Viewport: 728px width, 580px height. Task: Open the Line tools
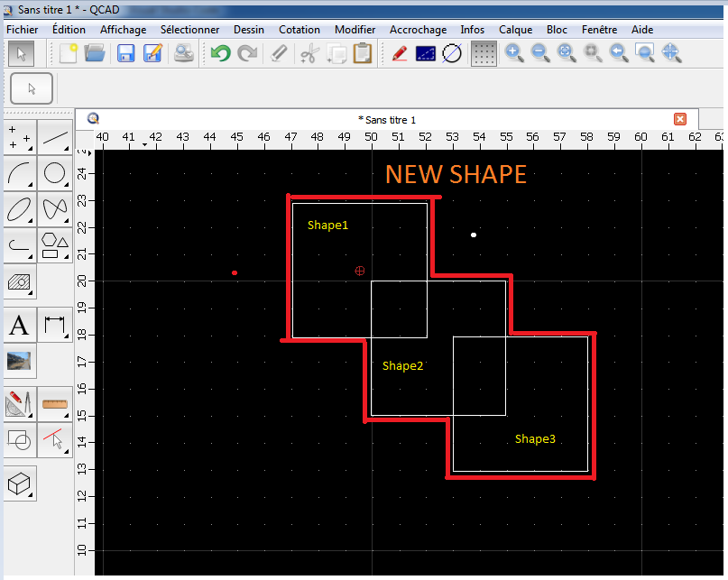click(55, 137)
